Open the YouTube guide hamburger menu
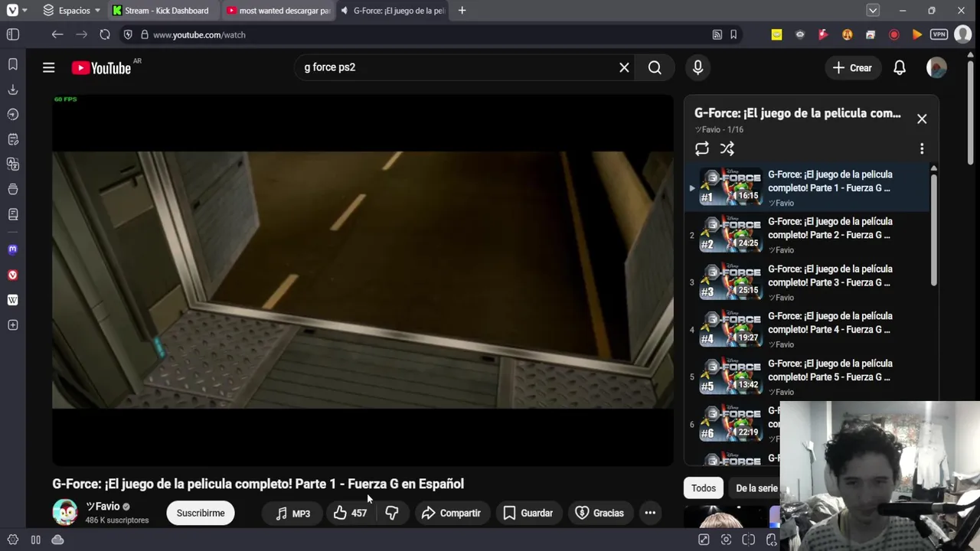980x551 pixels. pyautogui.click(x=48, y=68)
